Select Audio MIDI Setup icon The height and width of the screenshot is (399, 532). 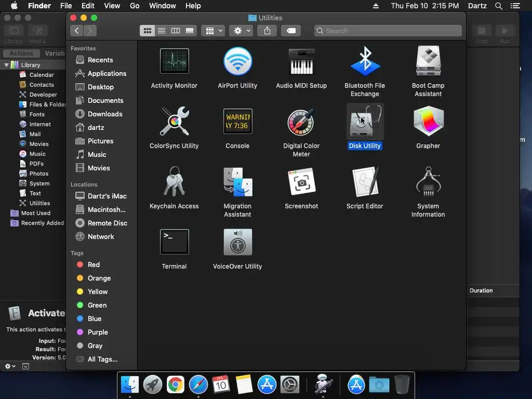[301, 61]
